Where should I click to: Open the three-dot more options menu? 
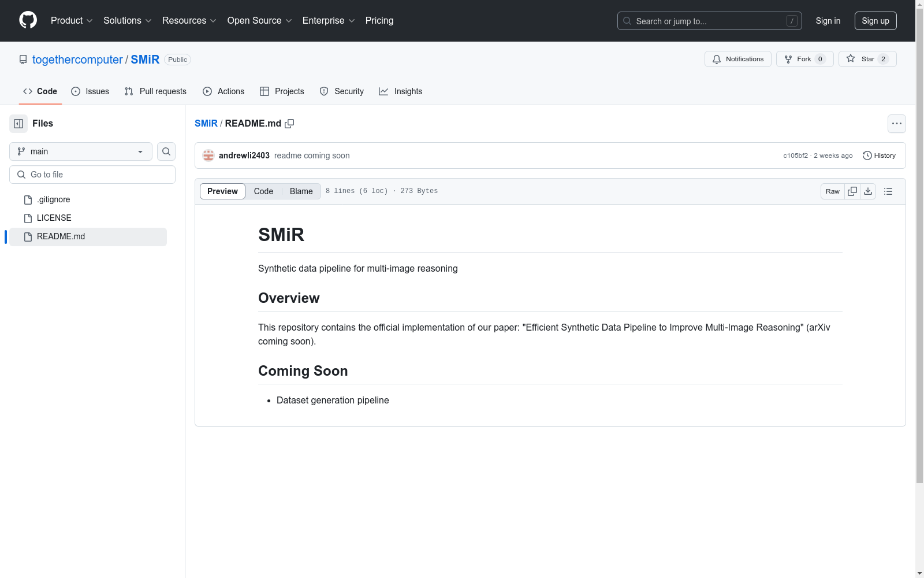pyautogui.click(x=896, y=124)
